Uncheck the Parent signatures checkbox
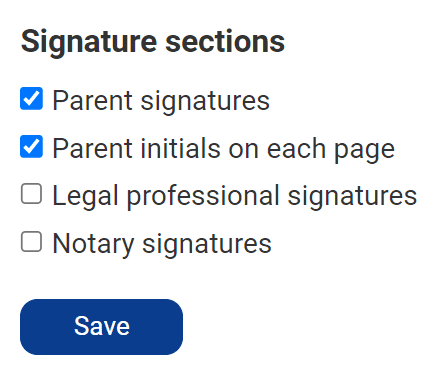The width and height of the screenshot is (434, 376). (31, 99)
